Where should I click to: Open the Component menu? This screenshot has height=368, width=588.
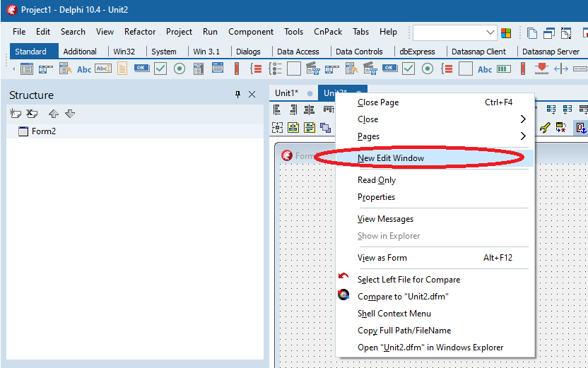(251, 32)
